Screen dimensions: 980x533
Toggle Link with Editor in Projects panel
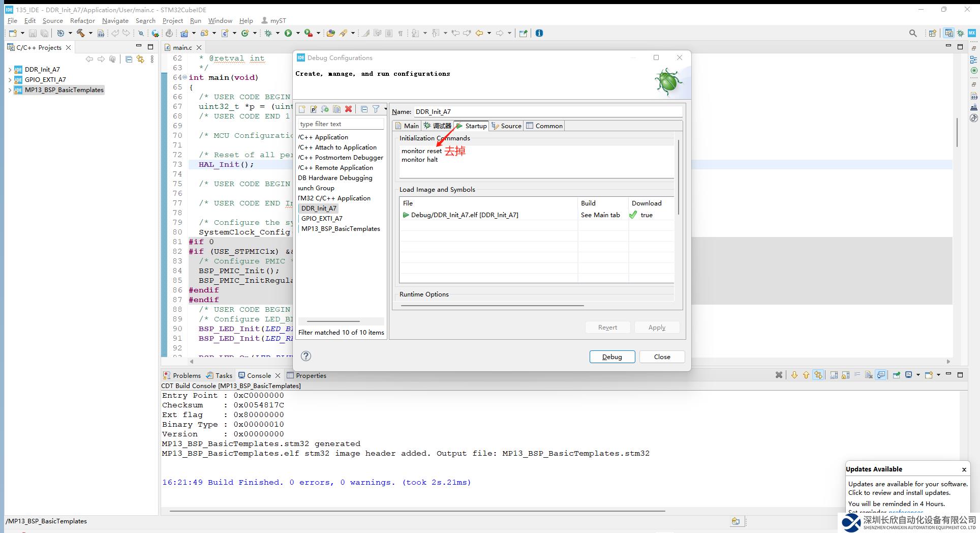140,60
